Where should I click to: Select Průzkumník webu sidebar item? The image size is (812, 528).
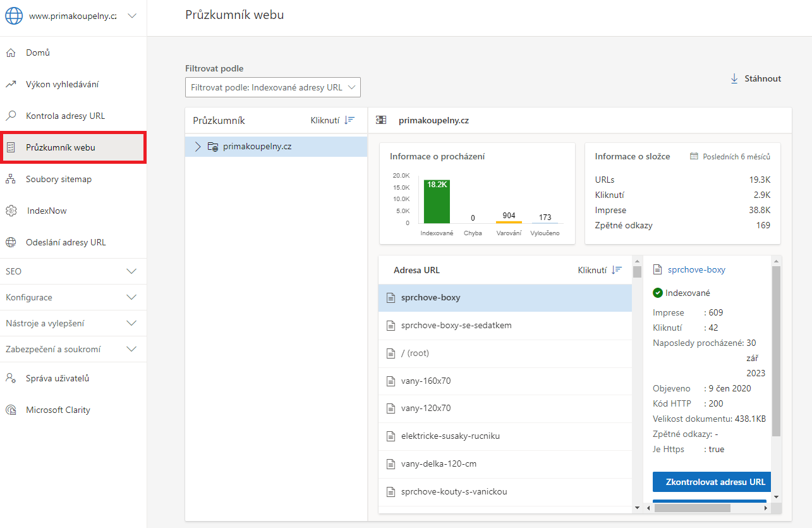coord(73,147)
